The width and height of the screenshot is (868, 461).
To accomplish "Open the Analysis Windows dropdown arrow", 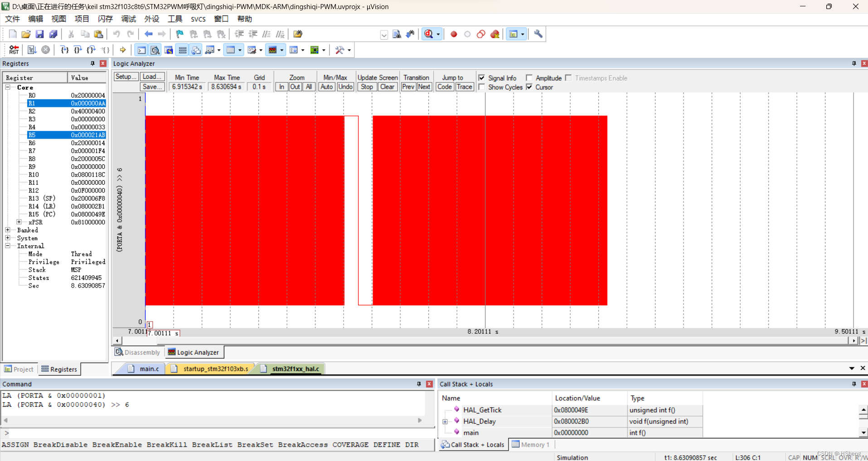I will point(282,50).
